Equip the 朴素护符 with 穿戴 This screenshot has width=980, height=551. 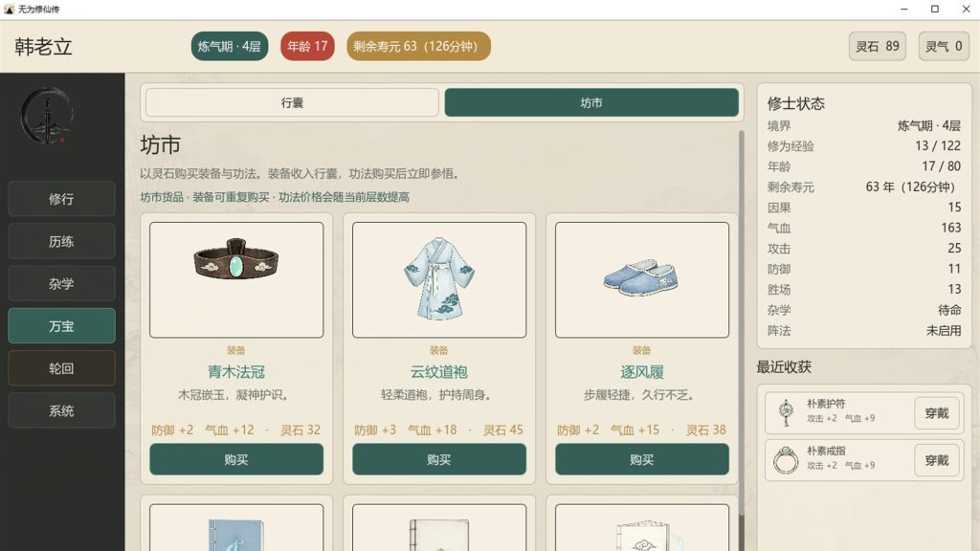point(936,413)
